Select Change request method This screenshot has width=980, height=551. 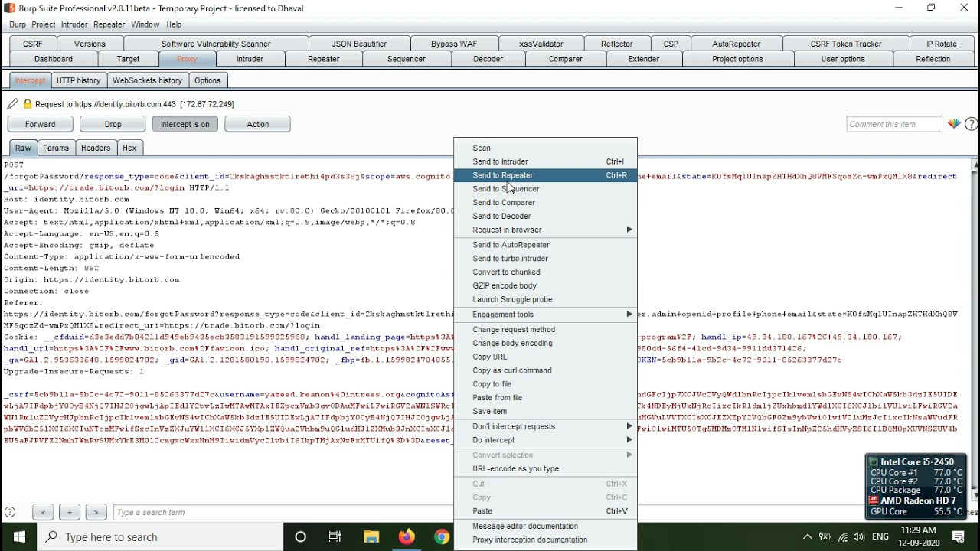click(545, 330)
